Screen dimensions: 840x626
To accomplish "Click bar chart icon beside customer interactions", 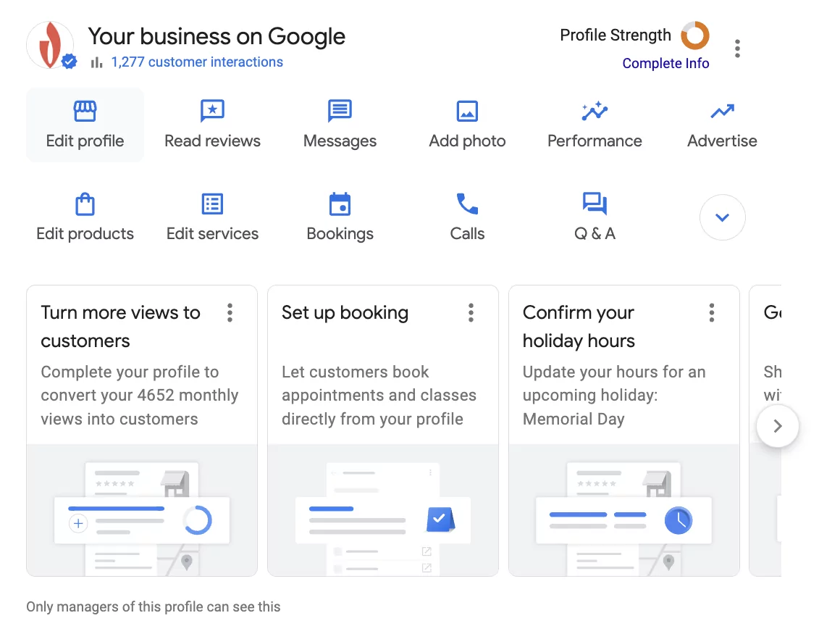I will 96,63.
